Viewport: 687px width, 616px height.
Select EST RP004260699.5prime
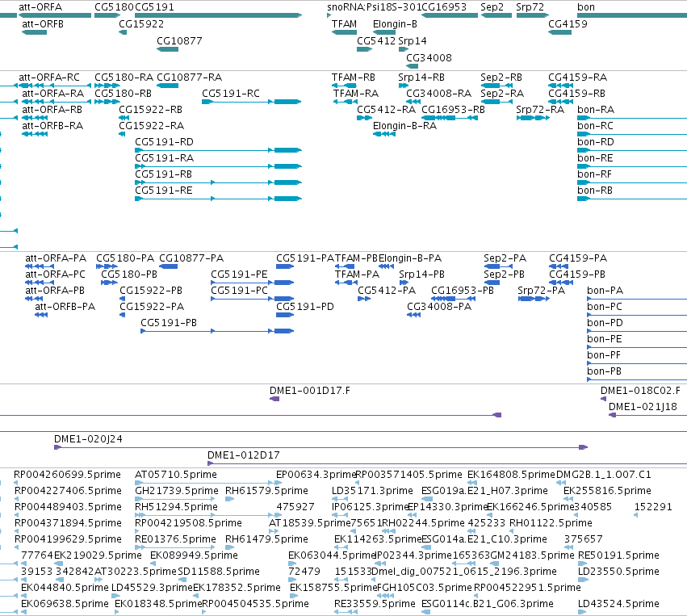67,475
